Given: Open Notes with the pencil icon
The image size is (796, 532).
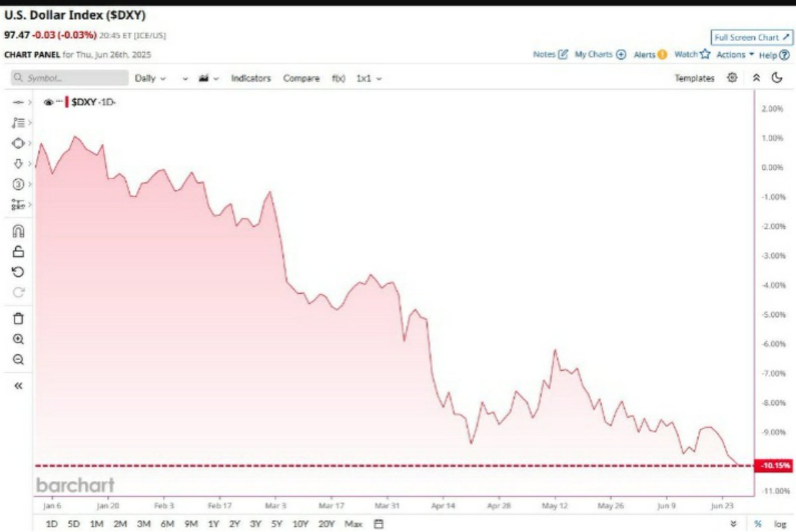Looking at the screenshot, I should [x=551, y=54].
